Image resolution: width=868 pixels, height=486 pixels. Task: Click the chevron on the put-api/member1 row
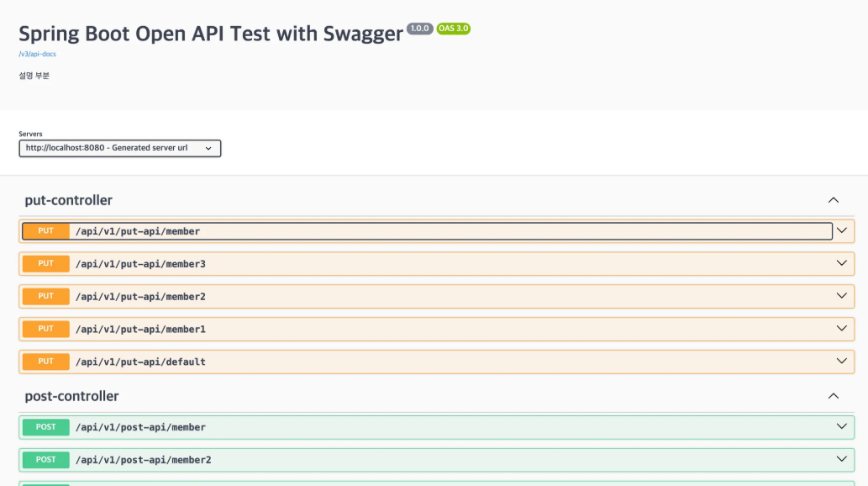tap(841, 329)
